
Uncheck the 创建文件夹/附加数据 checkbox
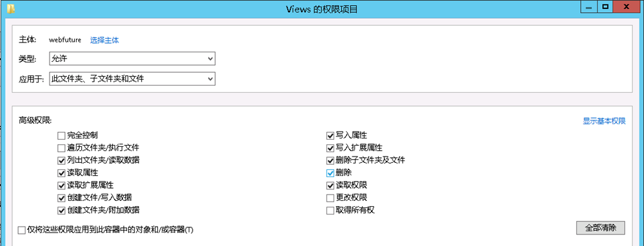[61, 211]
